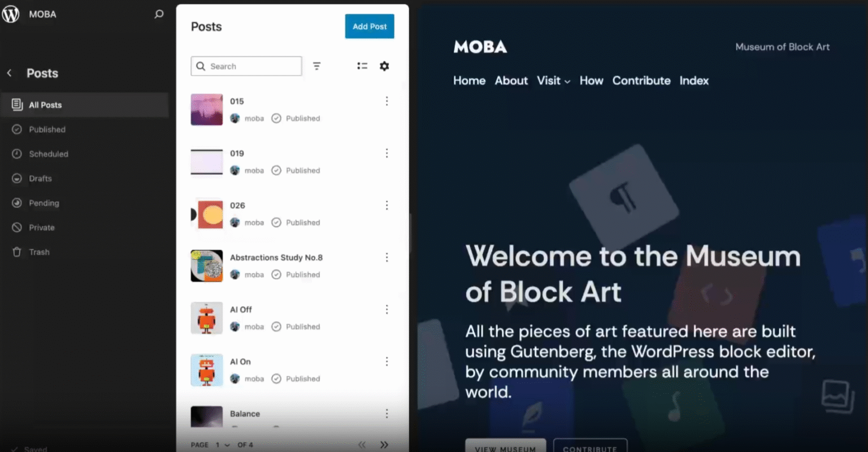Screen dimensions: 868x452
Task: Expand the Visit submenu chevron in preview
Action: (567, 81)
